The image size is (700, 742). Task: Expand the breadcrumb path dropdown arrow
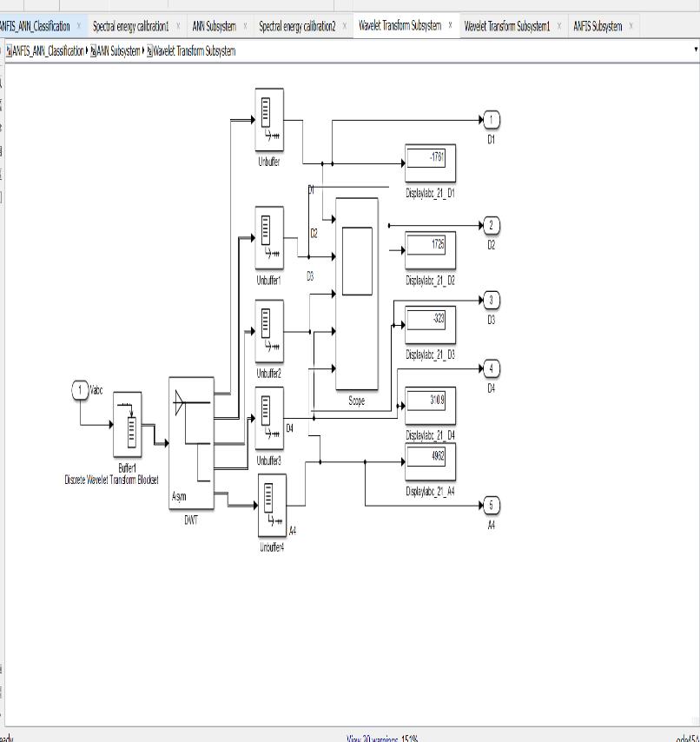coord(696,50)
